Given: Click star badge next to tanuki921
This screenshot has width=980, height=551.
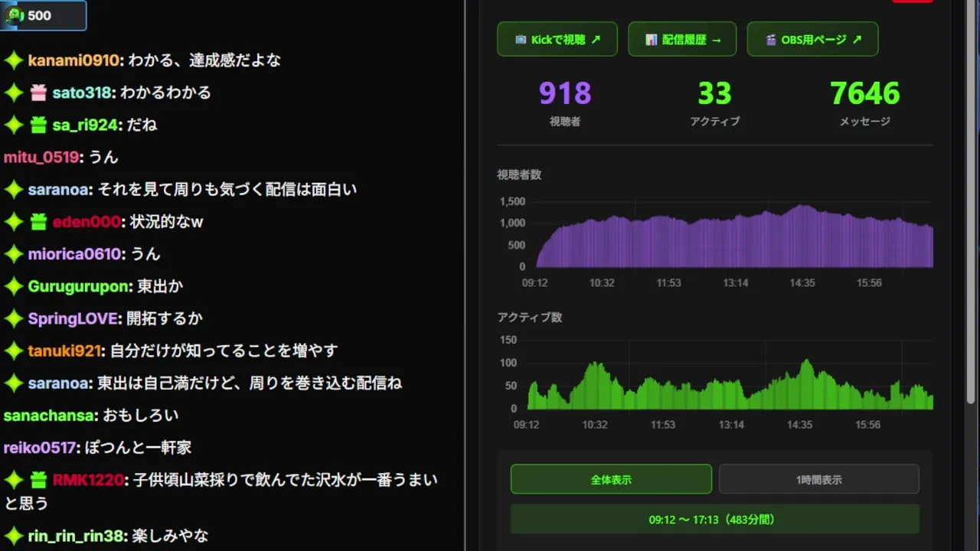Looking at the screenshot, I should tap(14, 350).
